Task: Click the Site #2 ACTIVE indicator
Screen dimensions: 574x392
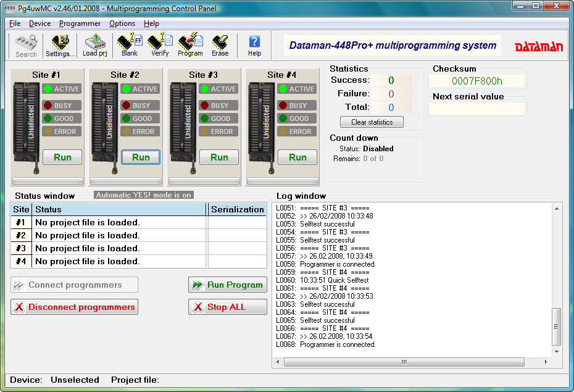Action: [139, 89]
